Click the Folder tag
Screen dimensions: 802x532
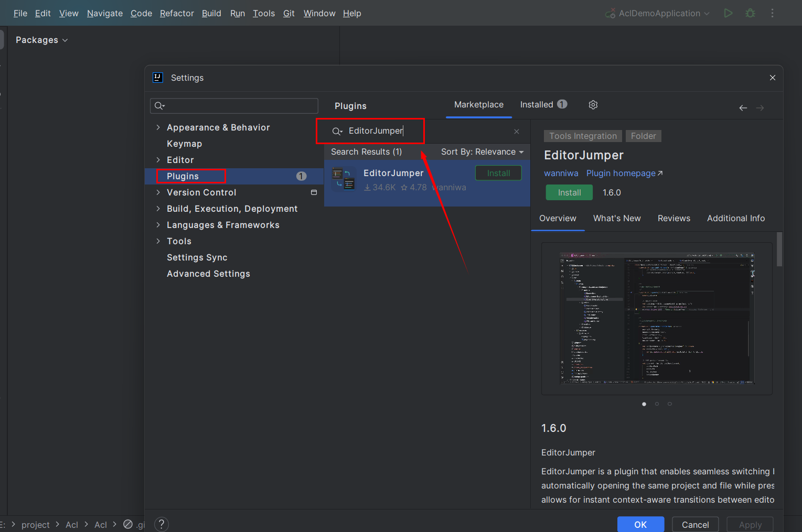(643, 136)
